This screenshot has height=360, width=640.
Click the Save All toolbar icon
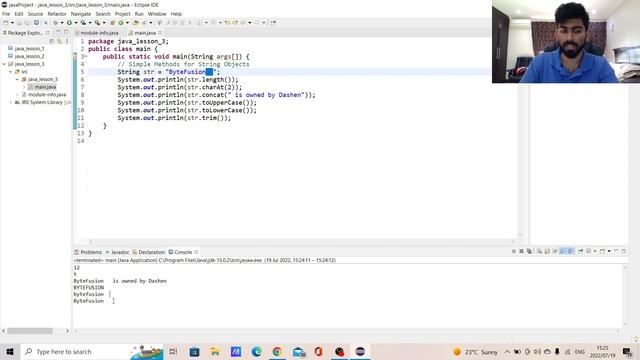pyautogui.click(x=27, y=23)
